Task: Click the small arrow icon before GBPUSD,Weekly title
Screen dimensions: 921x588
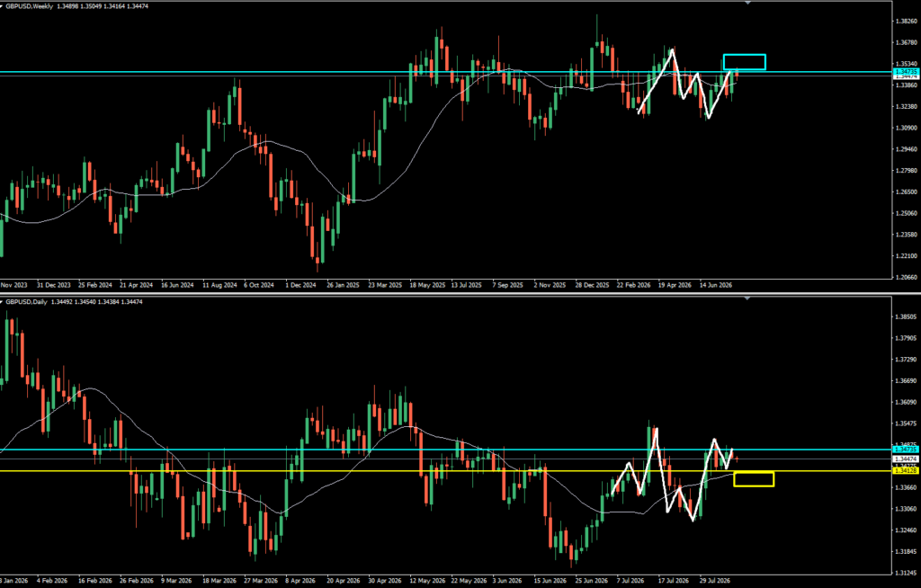Action: pyautogui.click(x=2, y=6)
